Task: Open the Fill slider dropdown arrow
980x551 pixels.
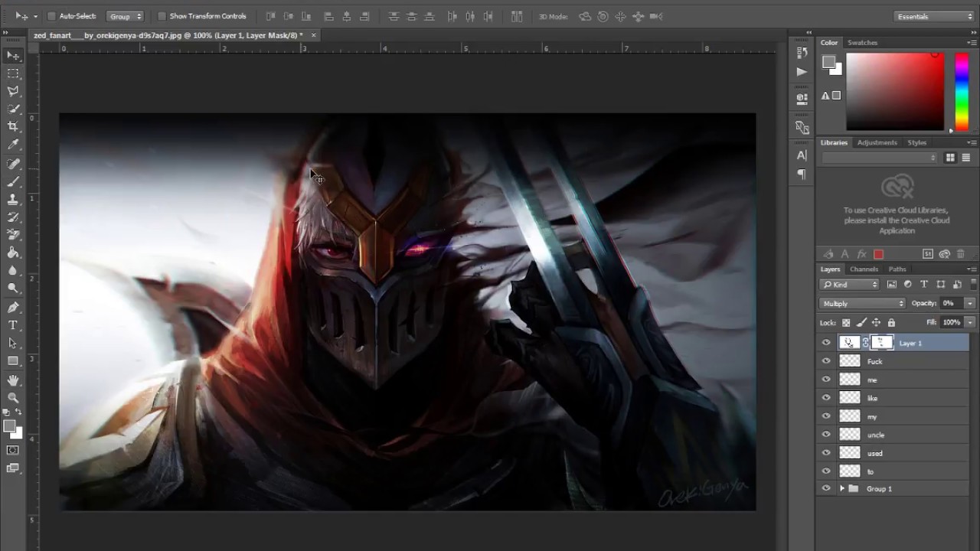Action: click(x=969, y=322)
